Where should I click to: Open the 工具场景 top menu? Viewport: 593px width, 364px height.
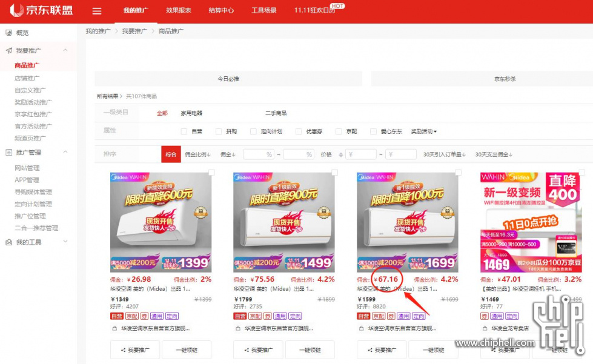[264, 10]
